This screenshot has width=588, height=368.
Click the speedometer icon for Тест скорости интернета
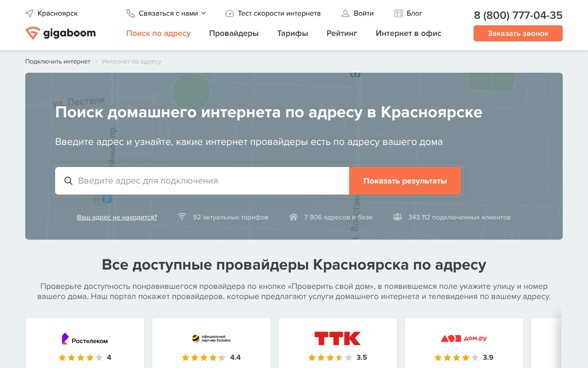pyautogui.click(x=230, y=13)
